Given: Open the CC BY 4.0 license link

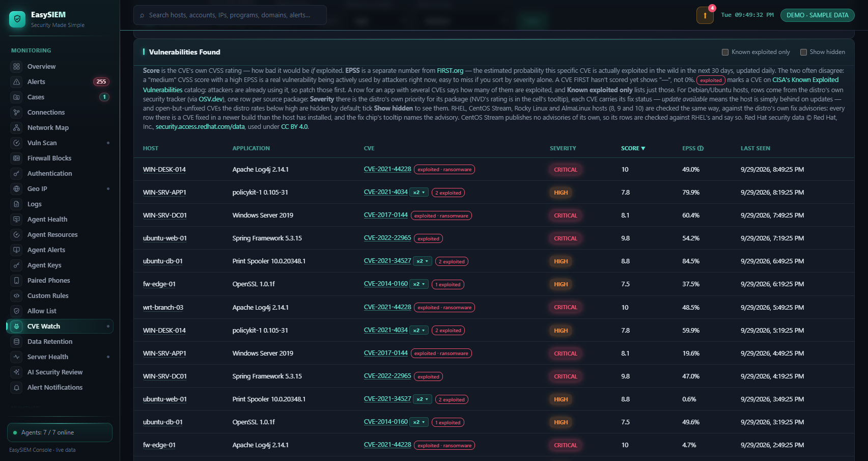Looking at the screenshot, I should [294, 127].
